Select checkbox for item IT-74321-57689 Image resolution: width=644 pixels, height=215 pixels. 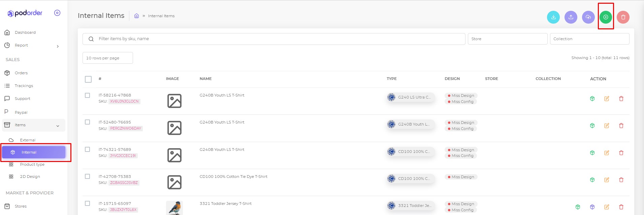(x=88, y=150)
